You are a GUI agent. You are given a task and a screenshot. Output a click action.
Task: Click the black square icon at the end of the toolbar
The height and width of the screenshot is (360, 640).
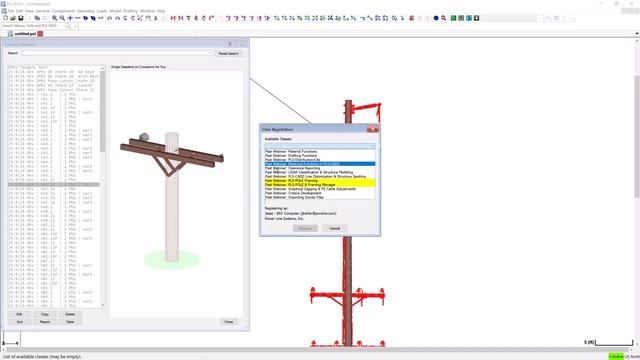click(x=476, y=18)
